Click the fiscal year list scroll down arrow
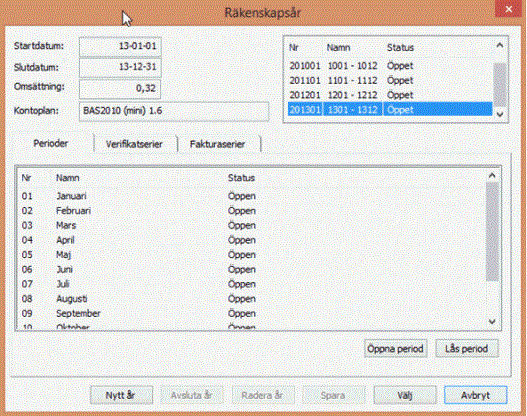Screen dimensions: 527x416 (500, 114)
